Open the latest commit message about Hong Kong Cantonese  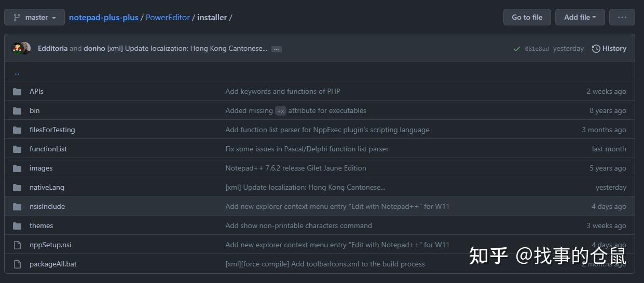tap(187, 48)
